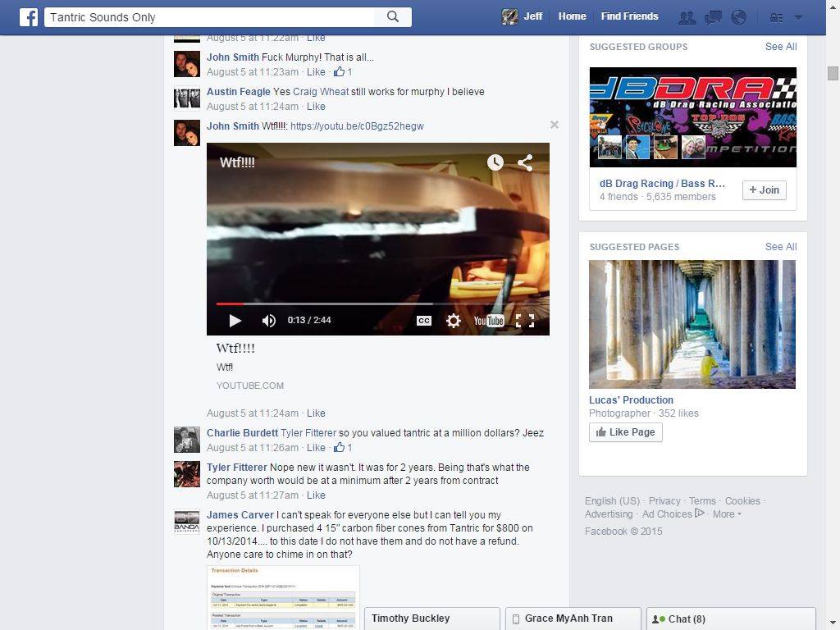Open the Ad Choices footer link
This screenshot has width=840, height=630.
click(673, 514)
